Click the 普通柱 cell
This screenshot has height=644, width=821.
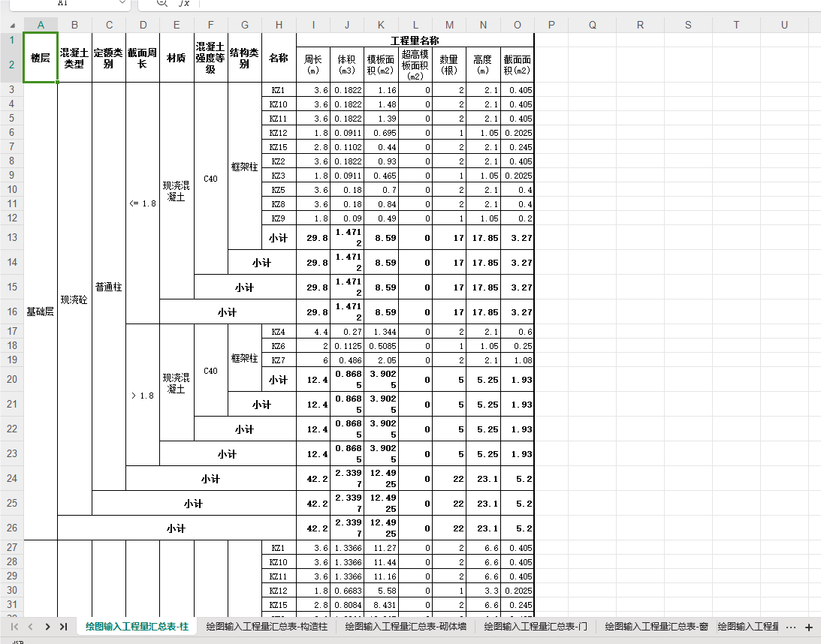point(109,287)
